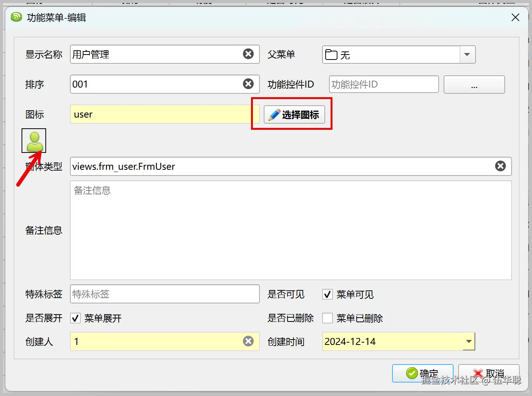The image size is (532, 396).
Task: Confirm with the 确定 button
Action: [423, 373]
